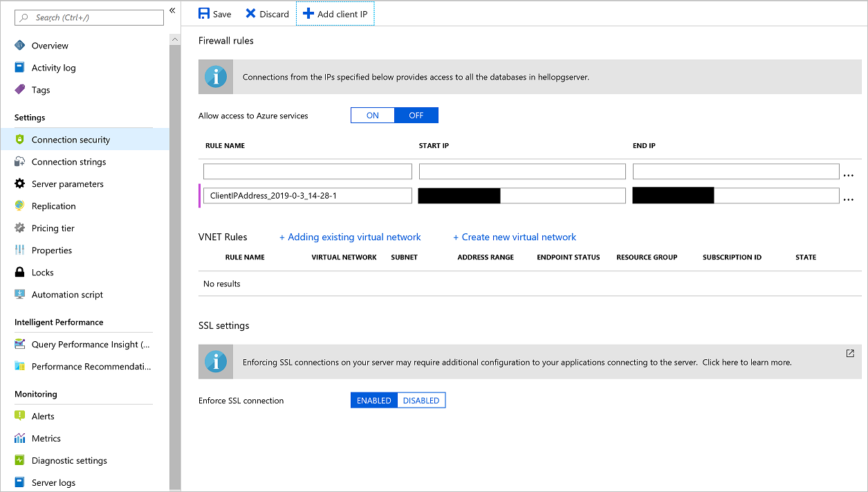
Task: Turn OFF Allow access to Azure services
Action: pyautogui.click(x=416, y=116)
